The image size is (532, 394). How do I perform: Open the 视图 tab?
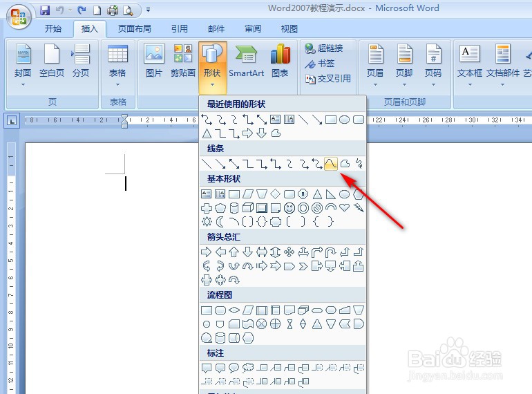click(x=289, y=29)
